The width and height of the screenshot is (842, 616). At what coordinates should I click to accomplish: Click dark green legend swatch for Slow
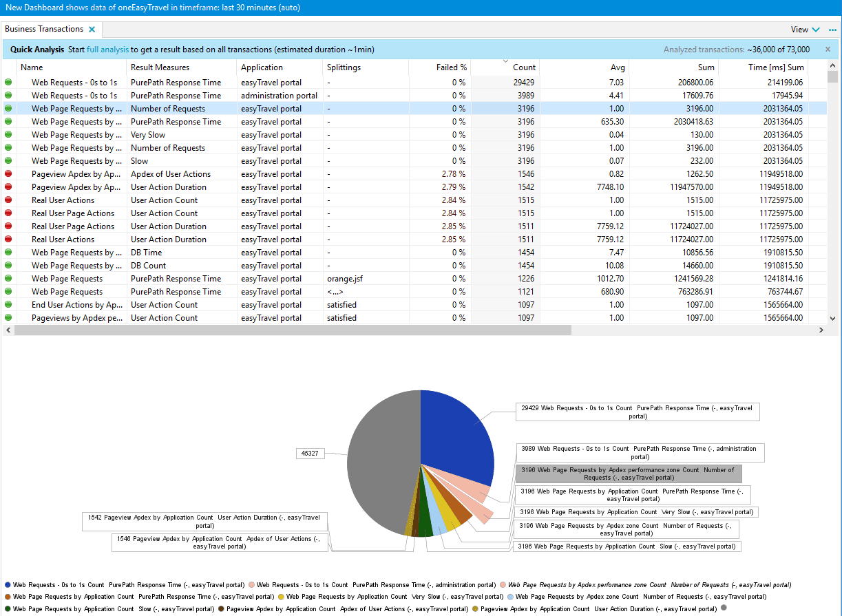[x=8, y=608]
